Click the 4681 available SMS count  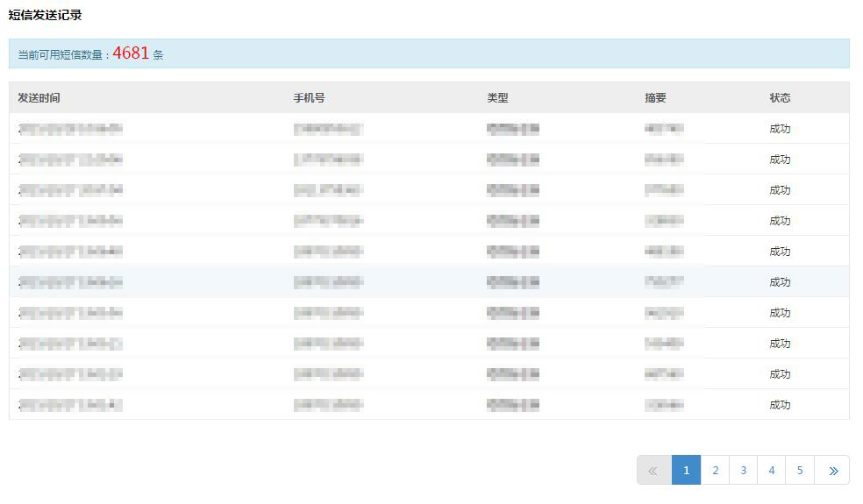(131, 53)
